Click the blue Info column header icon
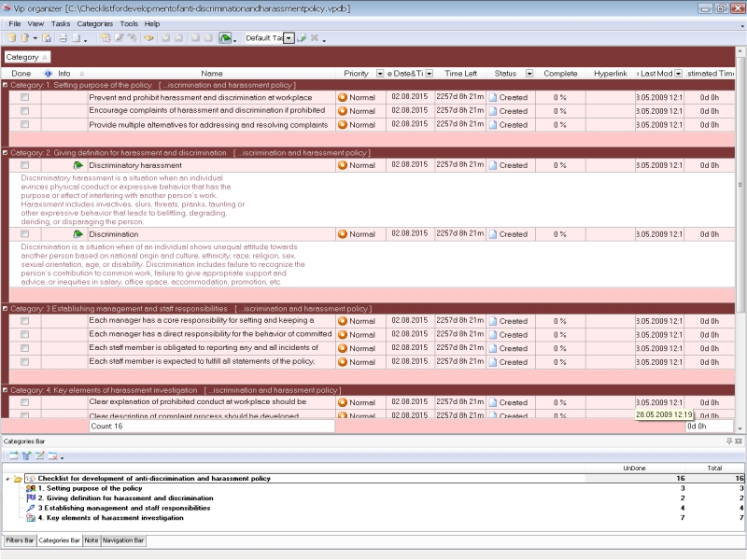747x560 pixels. tap(49, 74)
